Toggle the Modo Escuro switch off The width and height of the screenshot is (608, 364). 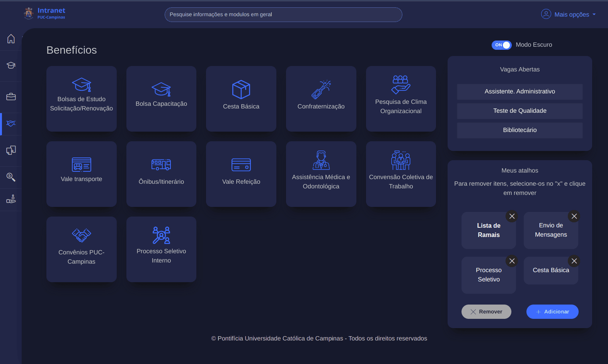(x=501, y=45)
